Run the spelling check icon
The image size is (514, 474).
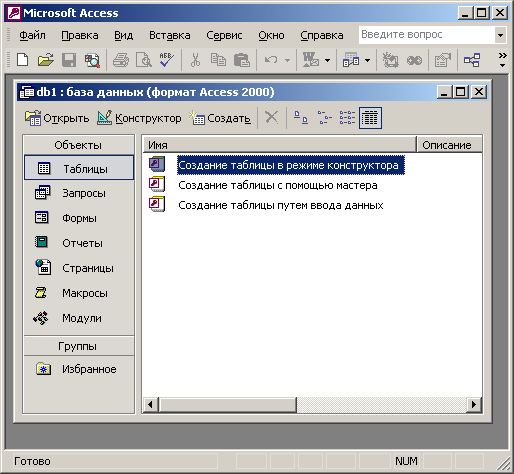(166, 60)
